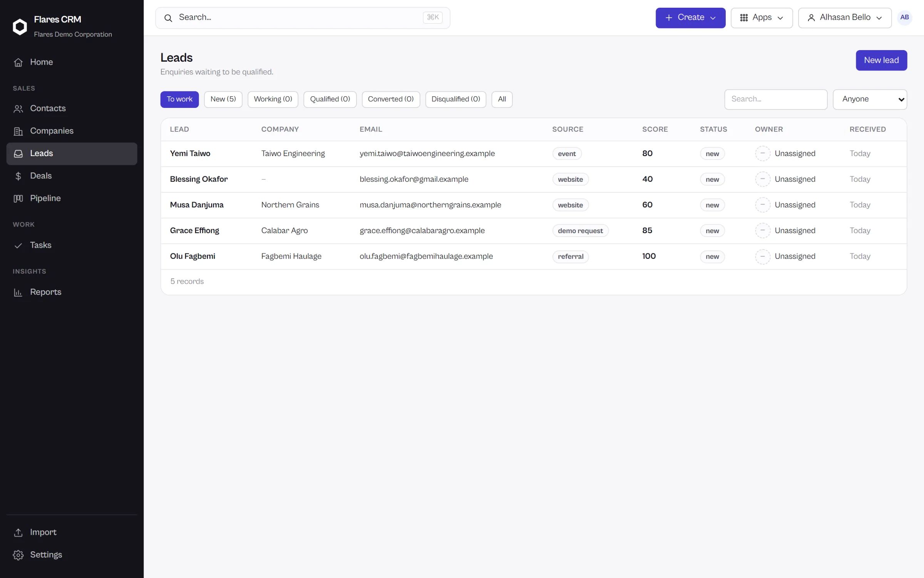The image size is (924, 578).
Task: Click owner avatar placeholder in Yemi Taiwo row
Action: click(762, 153)
